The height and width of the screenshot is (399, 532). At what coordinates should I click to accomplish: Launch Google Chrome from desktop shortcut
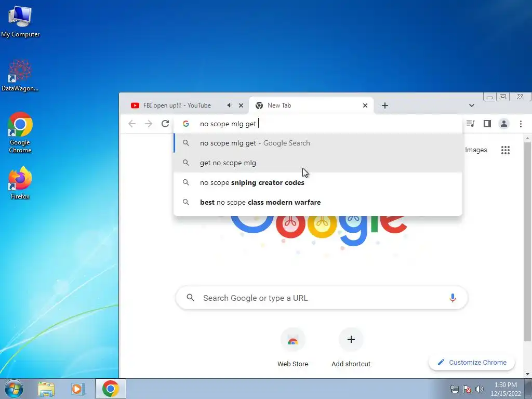[20, 132]
